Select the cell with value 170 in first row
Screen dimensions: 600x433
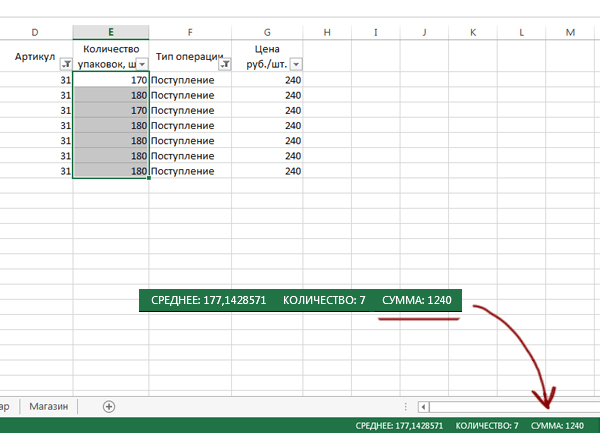110,80
